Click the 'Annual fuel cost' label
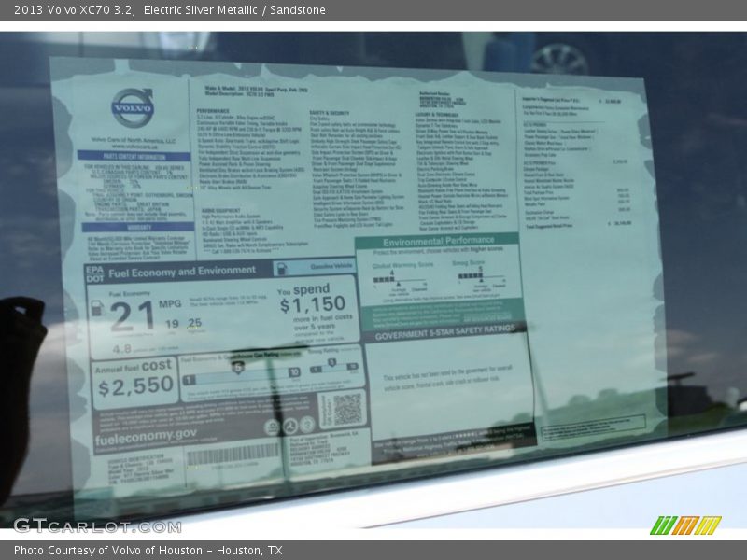This screenshot has height=560, width=747. pos(133,367)
